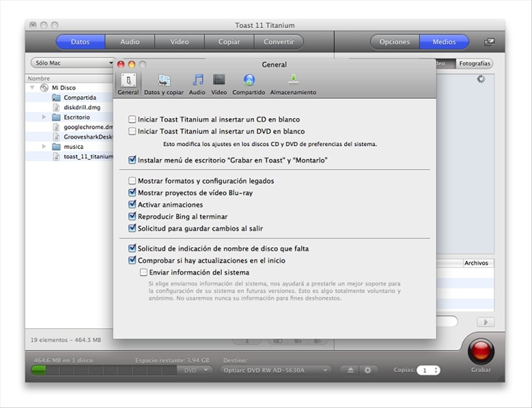Image resolution: width=532 pixels, height=408 pixels.
Task: Click the toast_11_titanium file icon
Action: point(56,157)
